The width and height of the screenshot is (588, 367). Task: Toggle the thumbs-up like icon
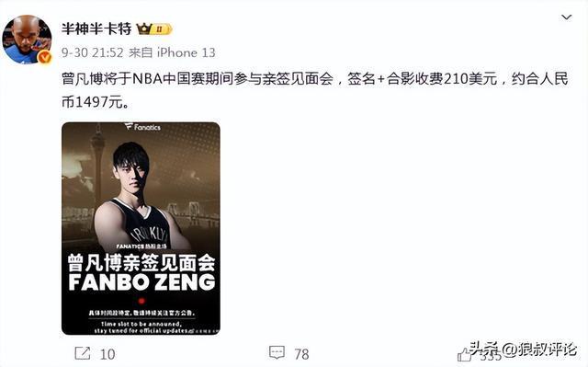(x=464, y=354)
